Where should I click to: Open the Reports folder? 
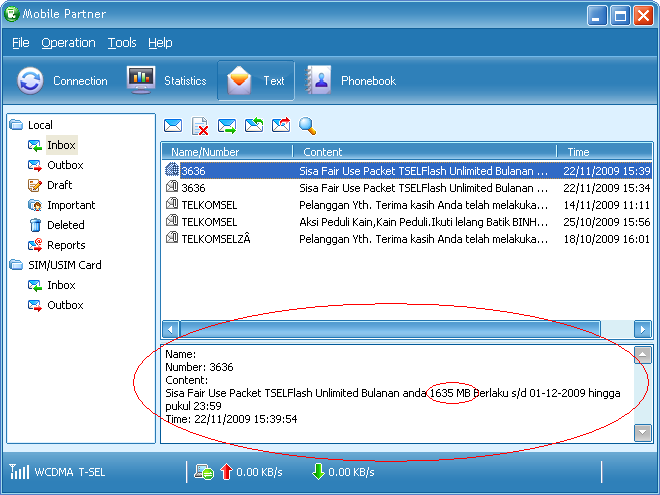(x=66, y=245)
